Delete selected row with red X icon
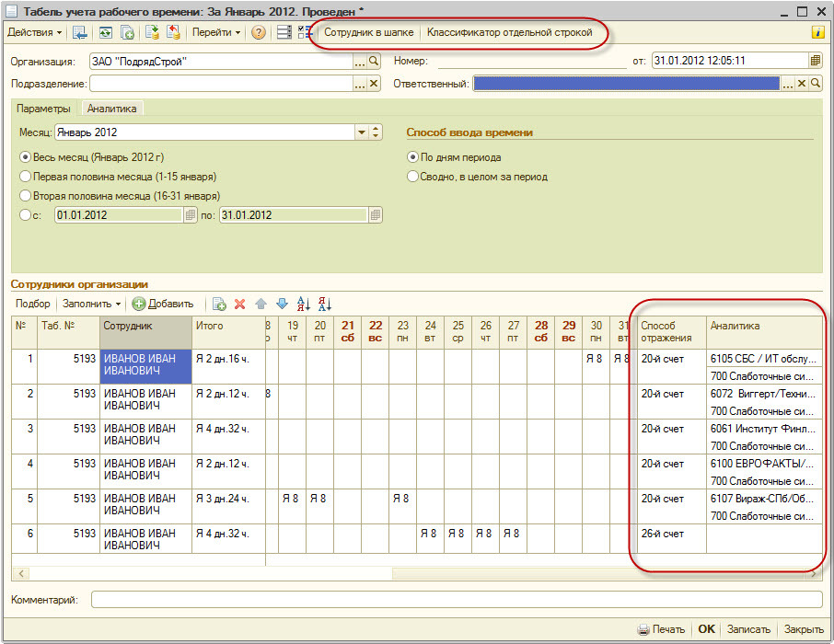 (x=240, y=305)
